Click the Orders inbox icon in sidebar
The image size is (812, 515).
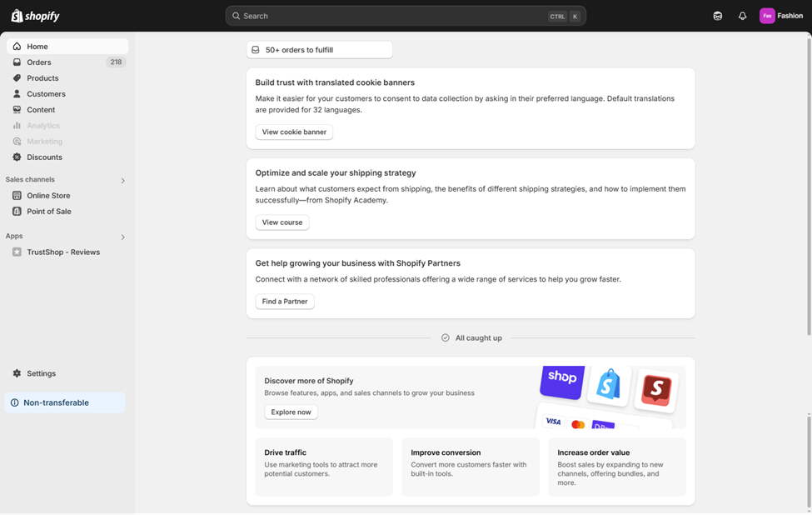(17, 62)
